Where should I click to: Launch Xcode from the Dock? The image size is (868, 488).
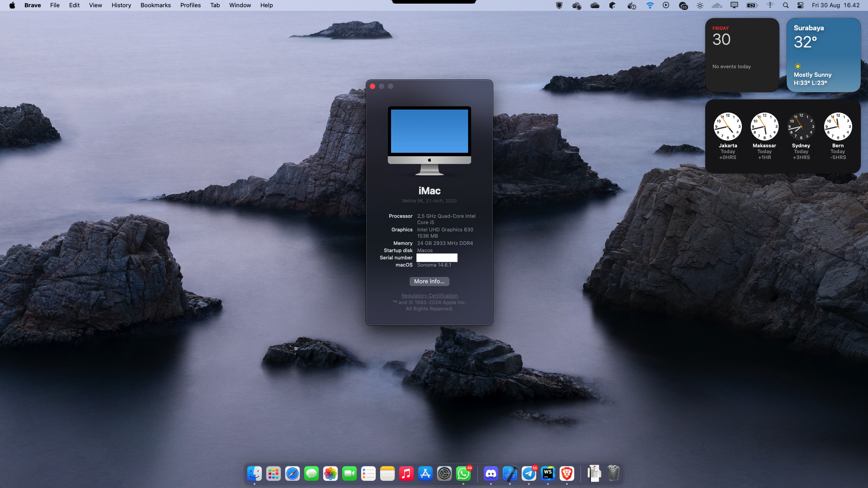coord(510,474)
